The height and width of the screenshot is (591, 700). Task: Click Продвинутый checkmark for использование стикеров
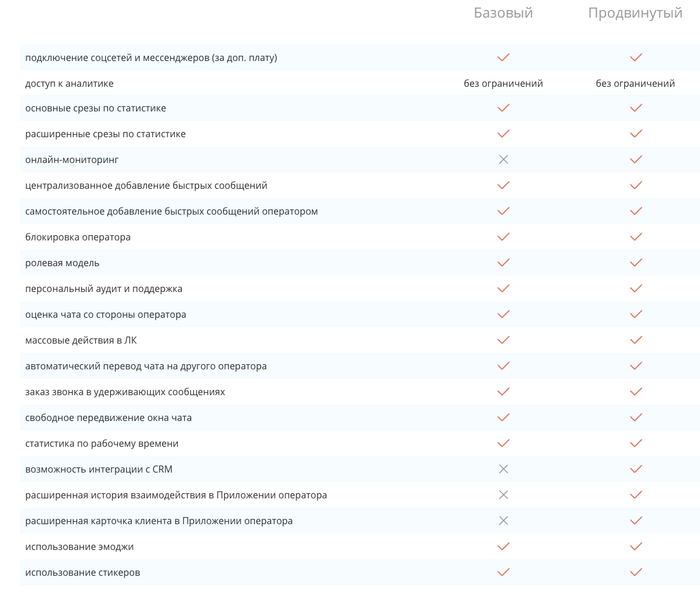tap(635, 572)
